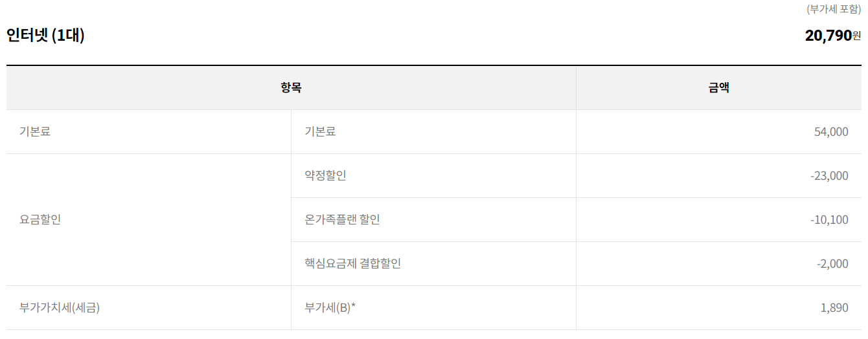Select the -2,000 discount amount

[832, 264]
